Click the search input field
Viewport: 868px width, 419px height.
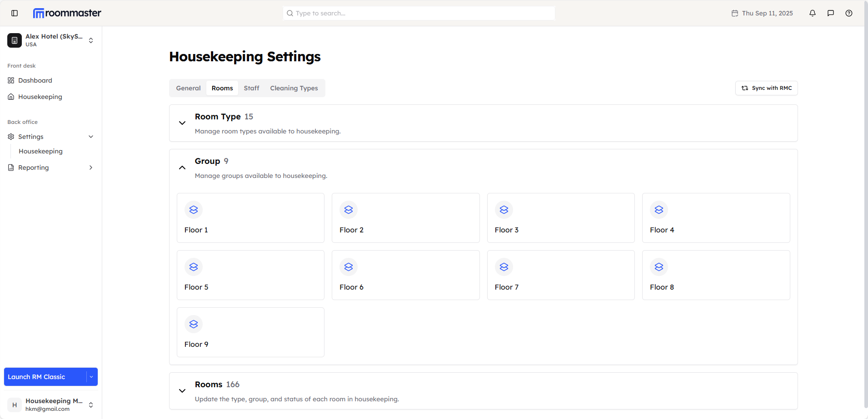[x=419, y=13]
